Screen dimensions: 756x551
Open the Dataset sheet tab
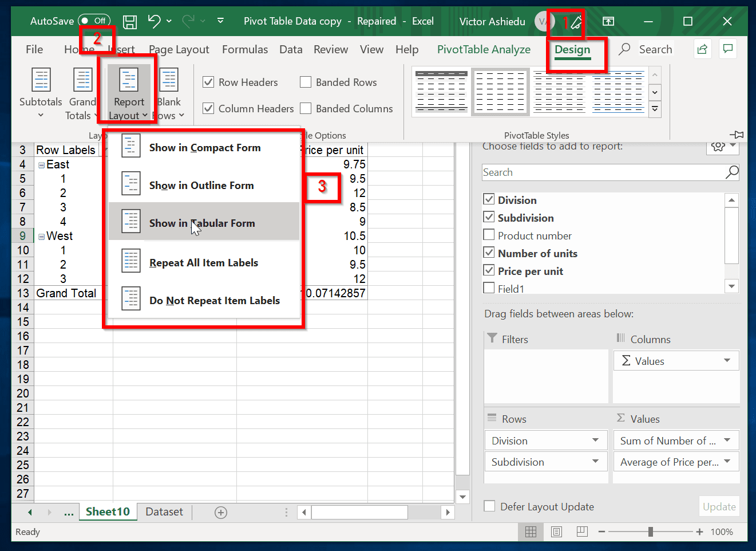point(164,511)
